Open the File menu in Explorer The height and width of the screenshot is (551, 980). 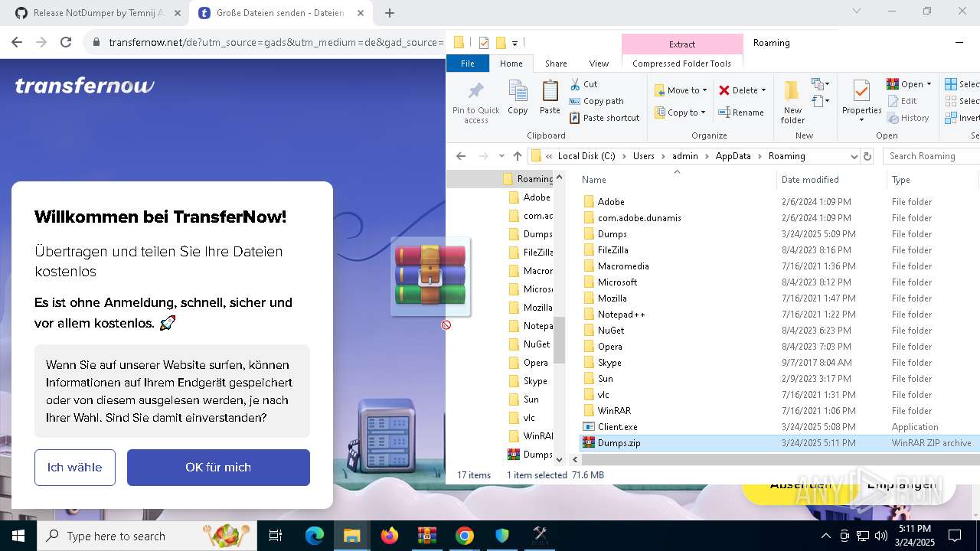click(467, 64)
